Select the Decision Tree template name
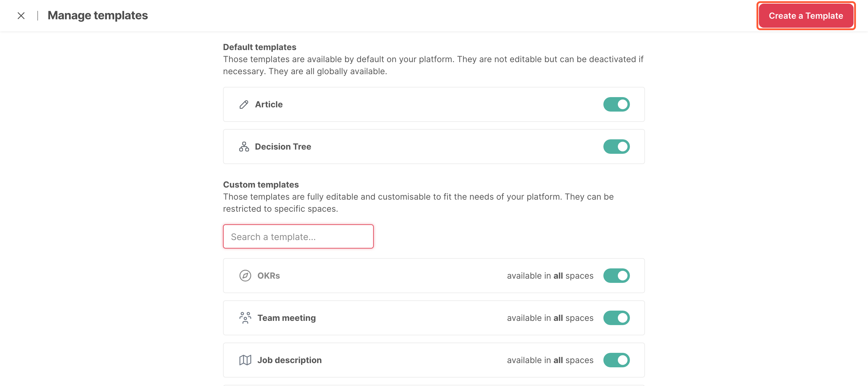This screenshot has height=386, width=868. pos(283,147)
